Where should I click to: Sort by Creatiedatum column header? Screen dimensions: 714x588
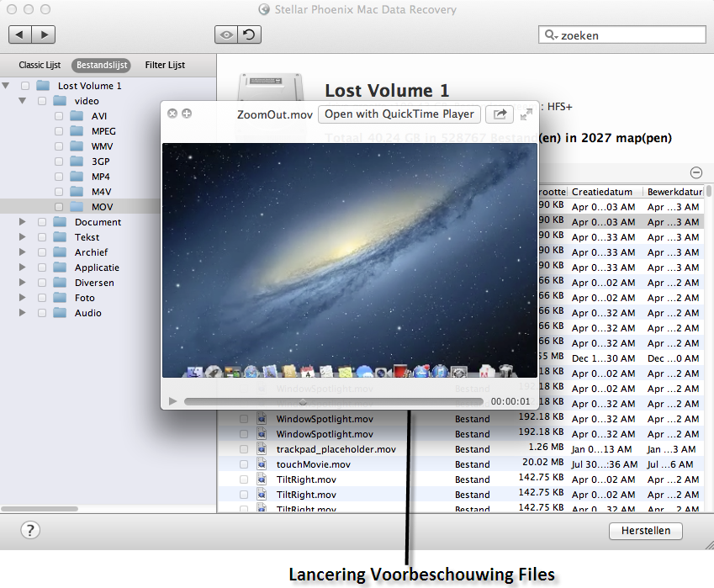tap(605, 192)
